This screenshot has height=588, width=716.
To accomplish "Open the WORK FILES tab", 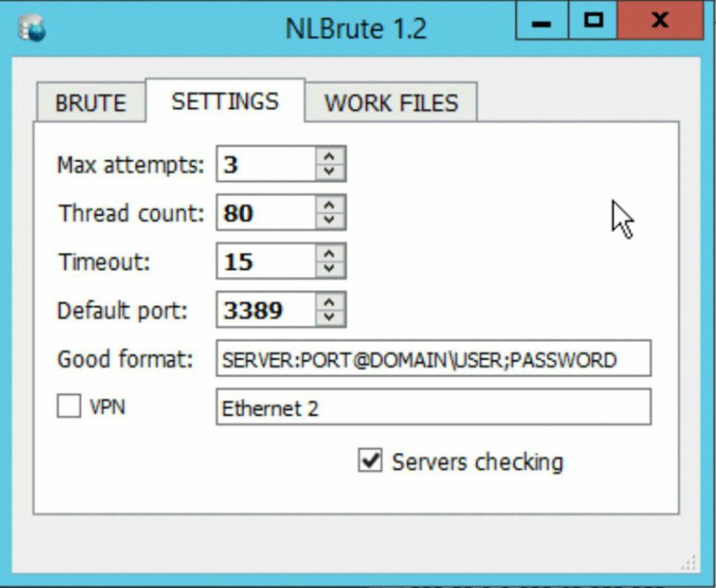I will [391, 102].
